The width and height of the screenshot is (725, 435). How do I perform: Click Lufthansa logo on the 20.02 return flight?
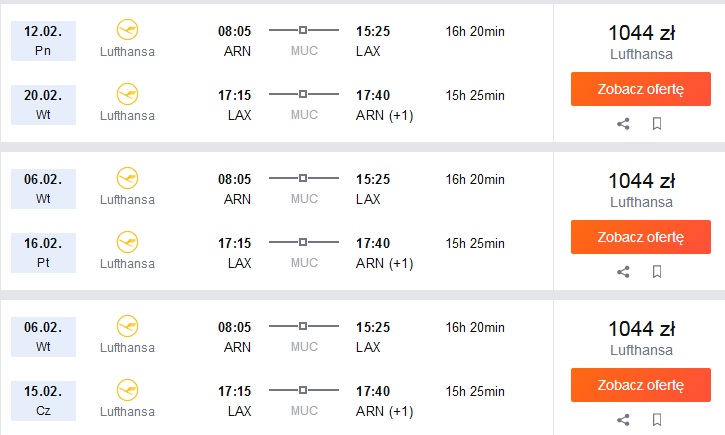(127, 94)
